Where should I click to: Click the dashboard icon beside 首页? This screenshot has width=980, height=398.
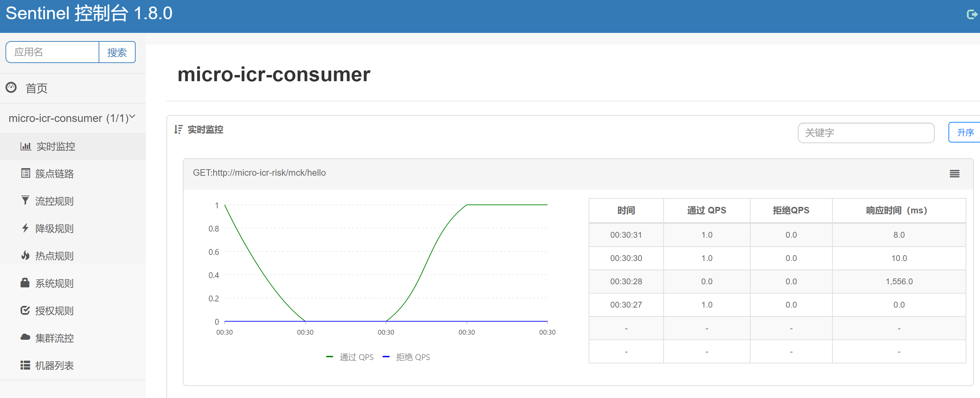pos(11,88)
